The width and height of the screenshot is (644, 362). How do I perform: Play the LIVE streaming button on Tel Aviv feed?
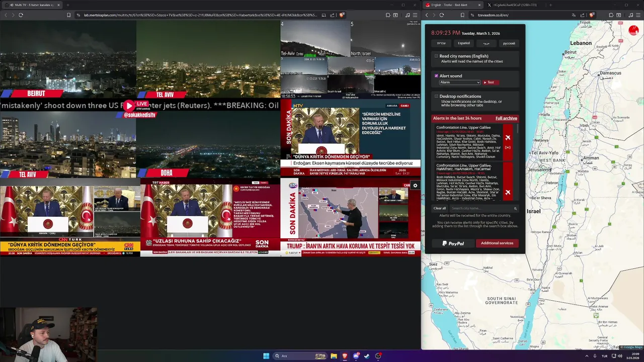coord(129,106)
